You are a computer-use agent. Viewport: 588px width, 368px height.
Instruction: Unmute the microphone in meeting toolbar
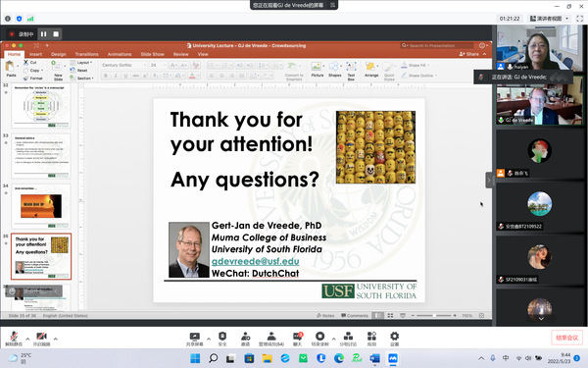click(x=14, y=339)
